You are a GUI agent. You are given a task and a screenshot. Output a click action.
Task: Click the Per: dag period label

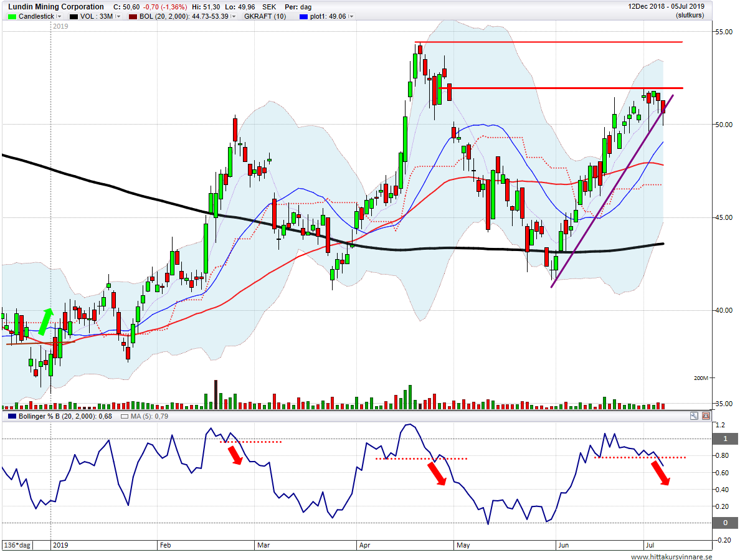298,7
